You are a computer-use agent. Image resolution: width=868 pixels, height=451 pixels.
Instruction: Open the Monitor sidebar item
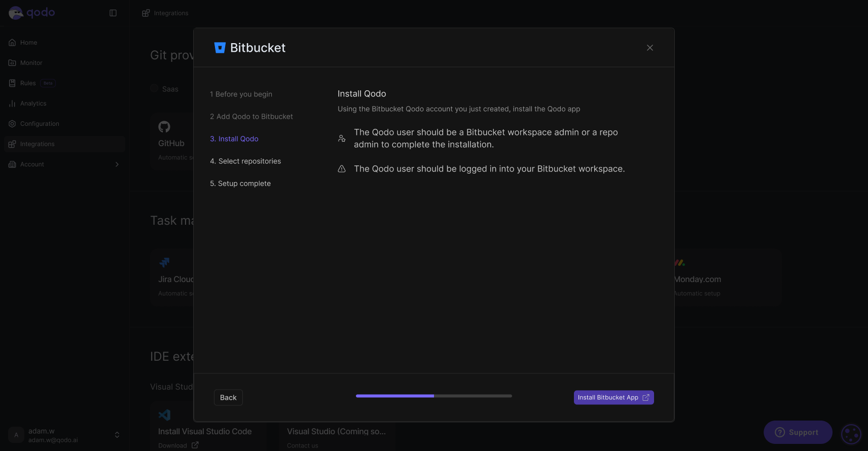[x=64, y=63]
